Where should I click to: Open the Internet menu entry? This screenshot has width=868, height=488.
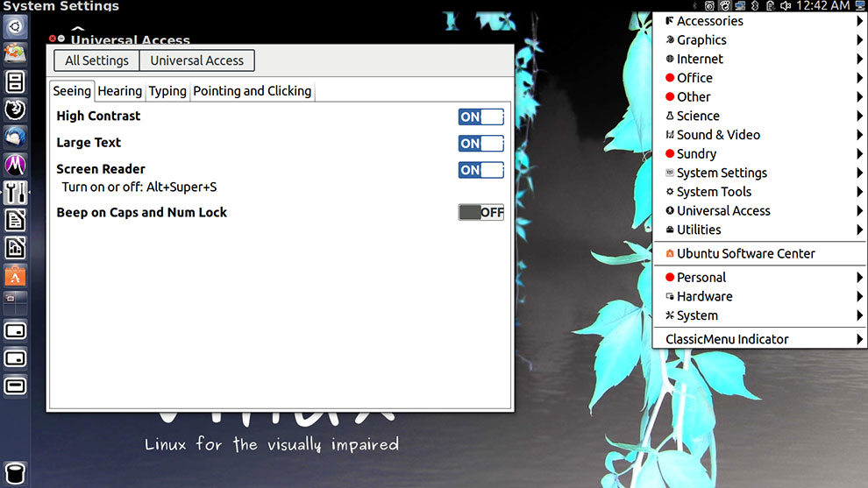760,59
